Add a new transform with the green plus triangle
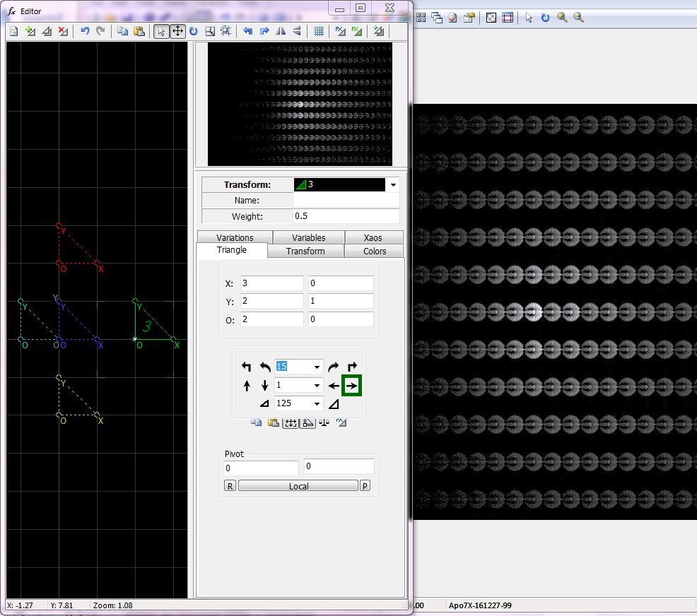Image resolution: width=697 pixels, height=616 pixels. (30, 31)
